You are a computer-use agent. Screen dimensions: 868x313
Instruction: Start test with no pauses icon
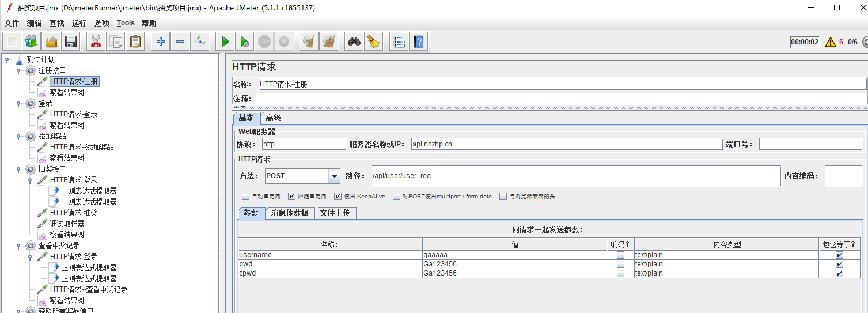tap(245, 42)
